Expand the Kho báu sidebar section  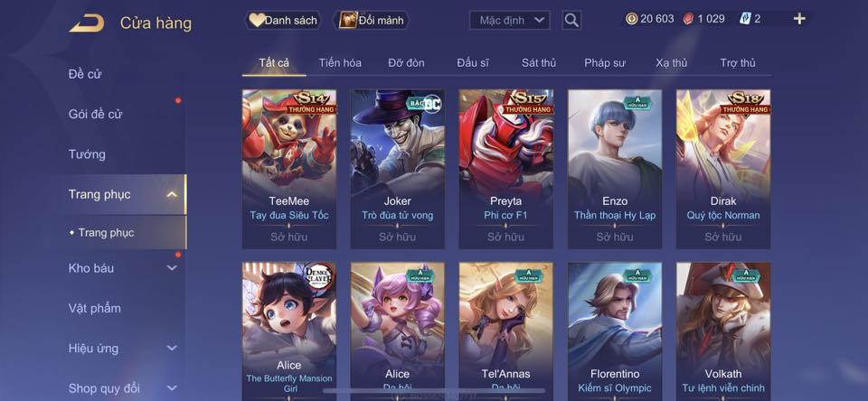[172, 268]
